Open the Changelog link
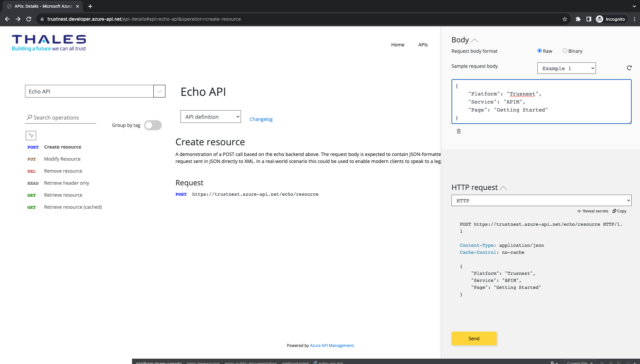 (x=261, y=119)
